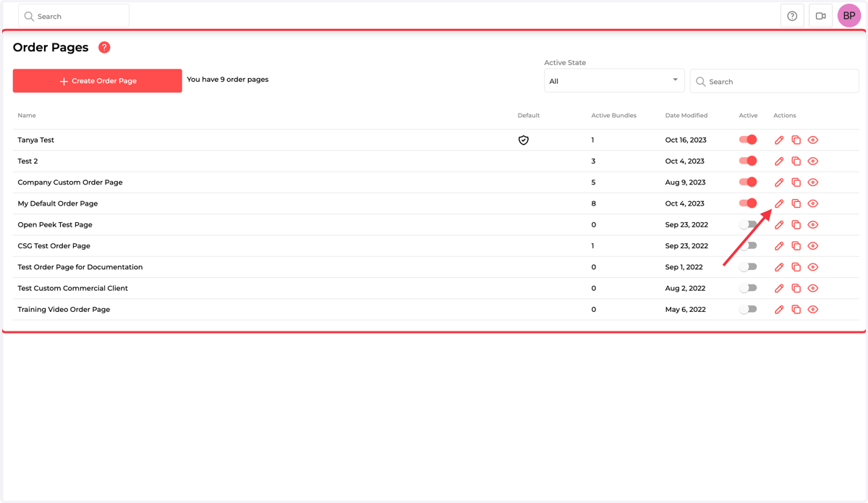Screen dimensions: 868x503
Task: Select Open Peek Test Page name
Action: (55, 225)
